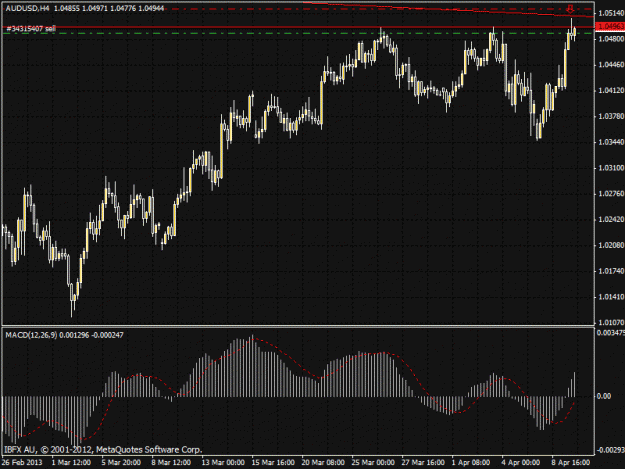
Task: Click the red down arrow sell marker
Action: [570, 9]
